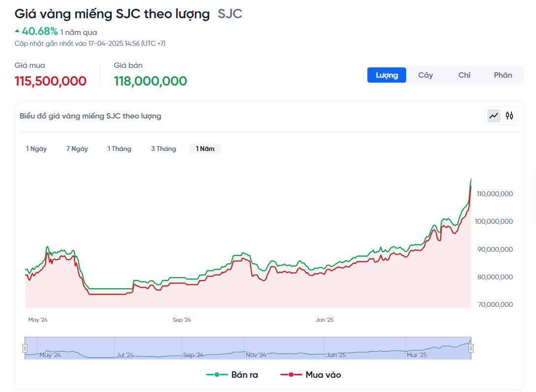Viewport: 536px width, 392px height.
Task: Click the Giá bán value 118,000,000
Action: pos(150,81)
